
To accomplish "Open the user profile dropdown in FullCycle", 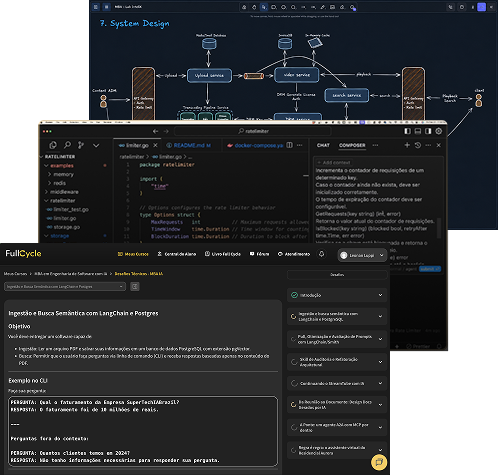I will point(362,255).
